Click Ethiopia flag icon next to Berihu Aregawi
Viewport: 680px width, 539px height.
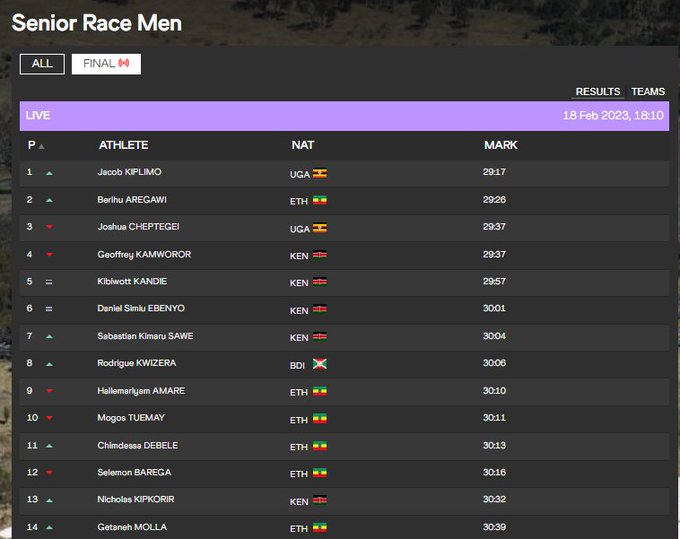click(x=320, y=200)
